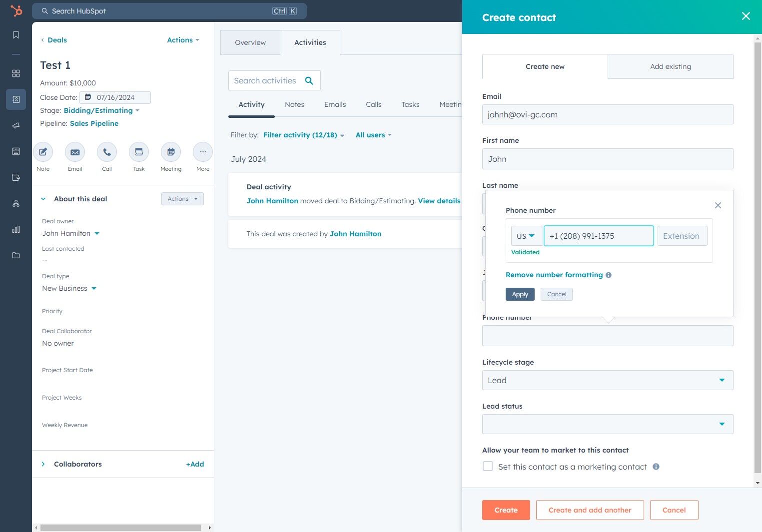Viewport: 762px width, 532px height.
Task: Click the HubSpot sprocket logo
Action: coord(16,10)
